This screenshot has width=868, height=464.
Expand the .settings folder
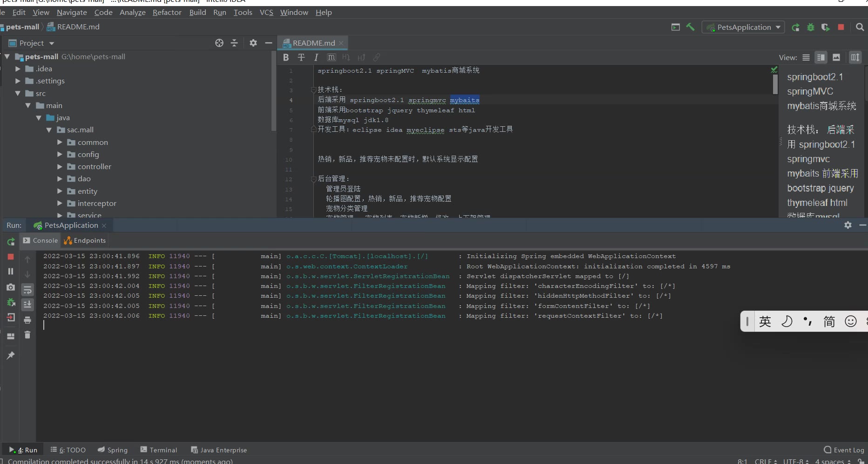pos(18,81)
